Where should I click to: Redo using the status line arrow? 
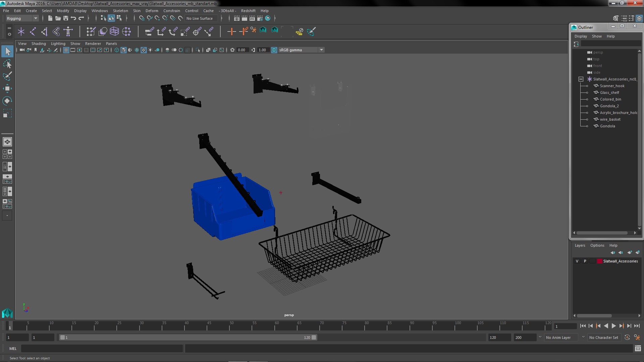81,18
